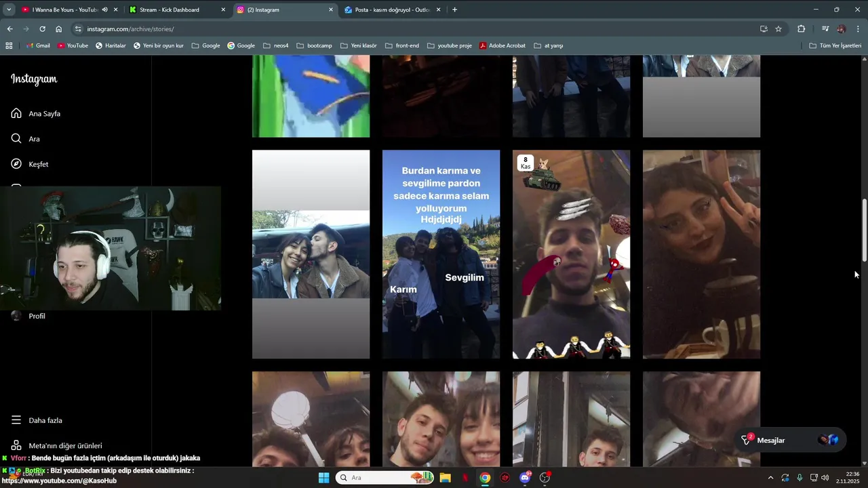Image resolution: width=868 pixels, height=488 pixels.
Task: Open the YouTube bookmark
Action: (x=73, y=45)
